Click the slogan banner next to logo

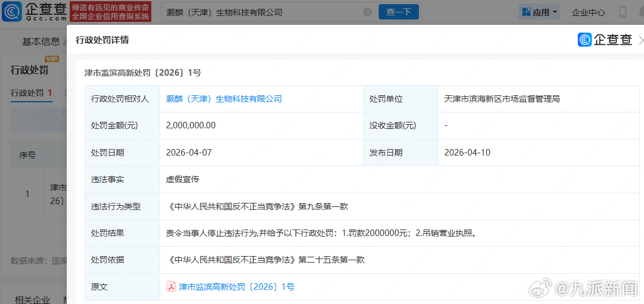(110, 11)
